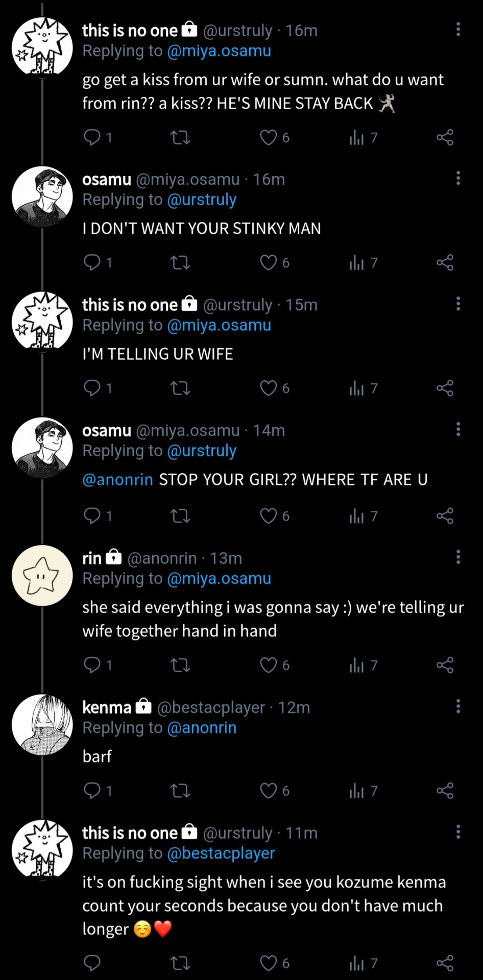Like the "I DON'T WANT YOUR STINKY MAN" tweet

point(269,263)
